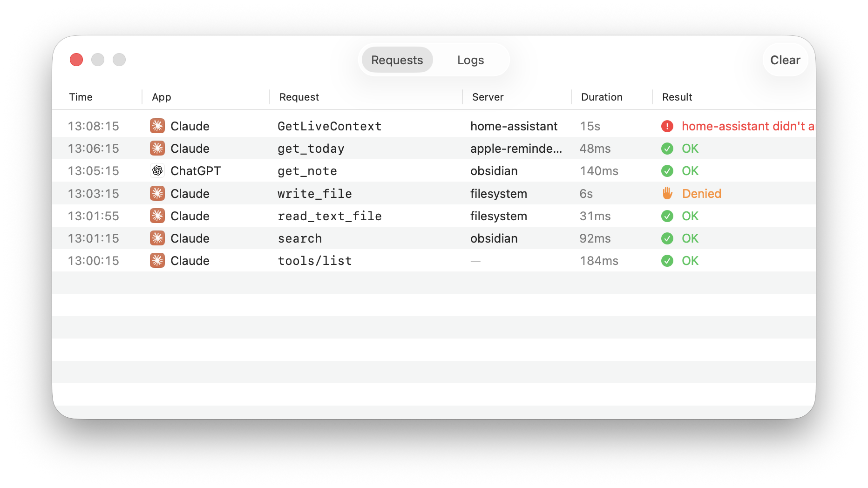868x488 pixels.
Task: Click the 184ms duration value
Action: pos(599,261)
